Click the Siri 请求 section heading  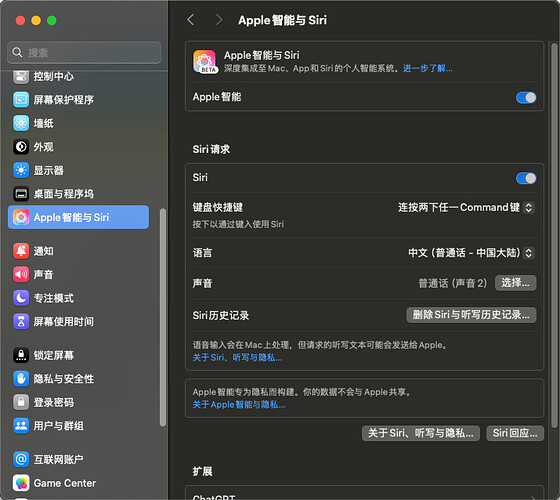(x=211, y=149)
